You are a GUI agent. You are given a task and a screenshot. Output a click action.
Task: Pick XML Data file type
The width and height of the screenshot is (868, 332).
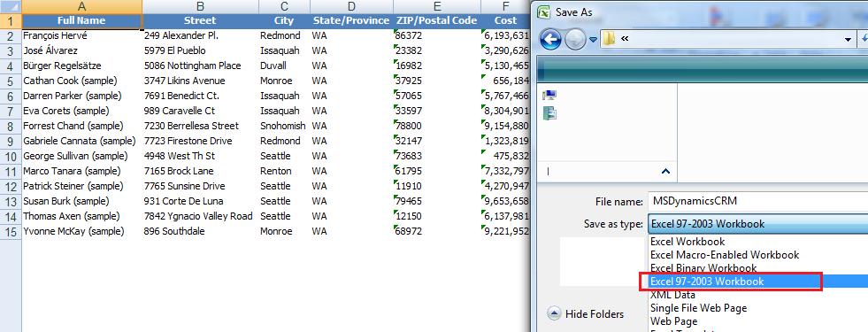(x=672, y=295)
